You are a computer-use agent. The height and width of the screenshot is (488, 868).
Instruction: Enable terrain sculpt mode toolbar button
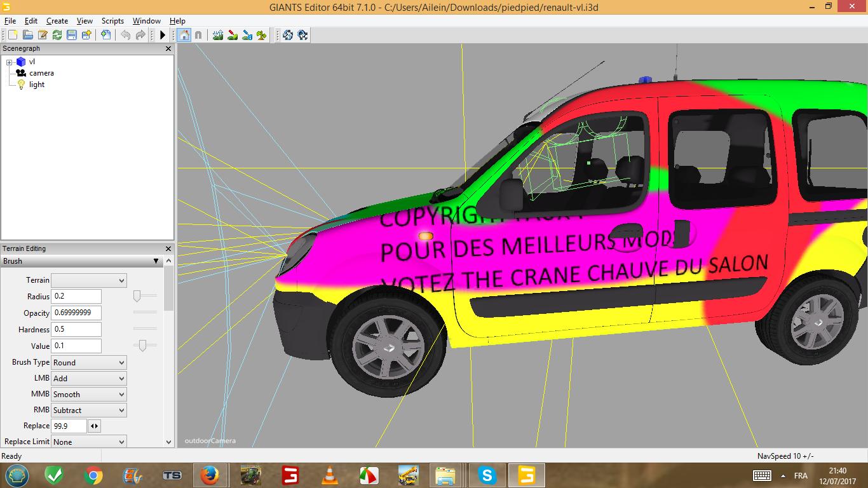tap(218, 35)
